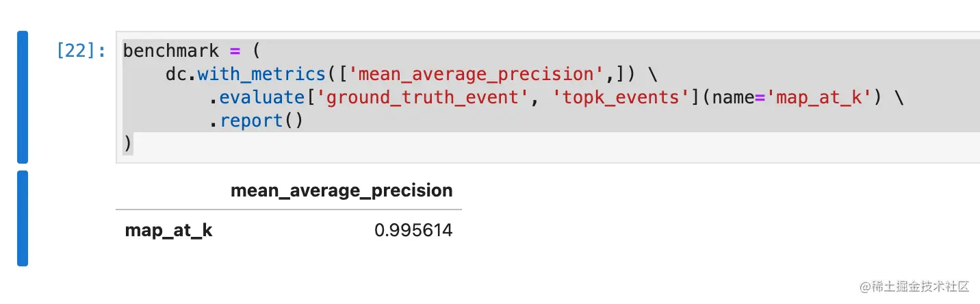980x304 pixels.
Task: Click the with_metrics method name
Action: (x=261, y=74)
